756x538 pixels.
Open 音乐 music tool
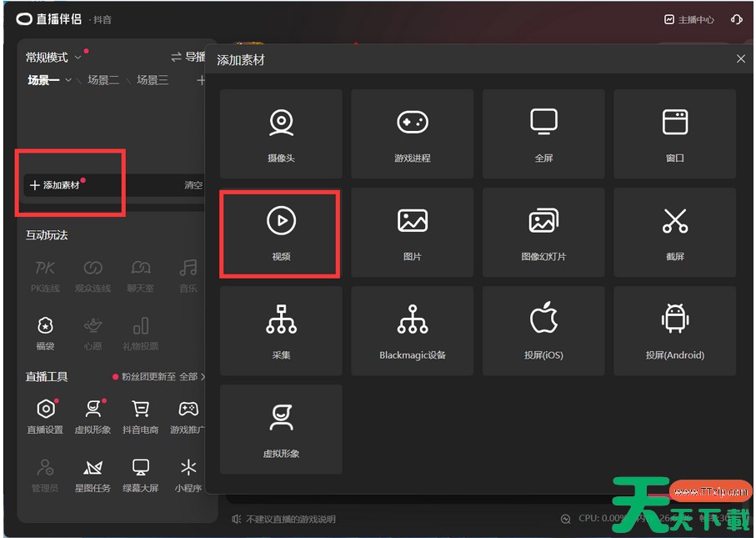pos(188,276)
